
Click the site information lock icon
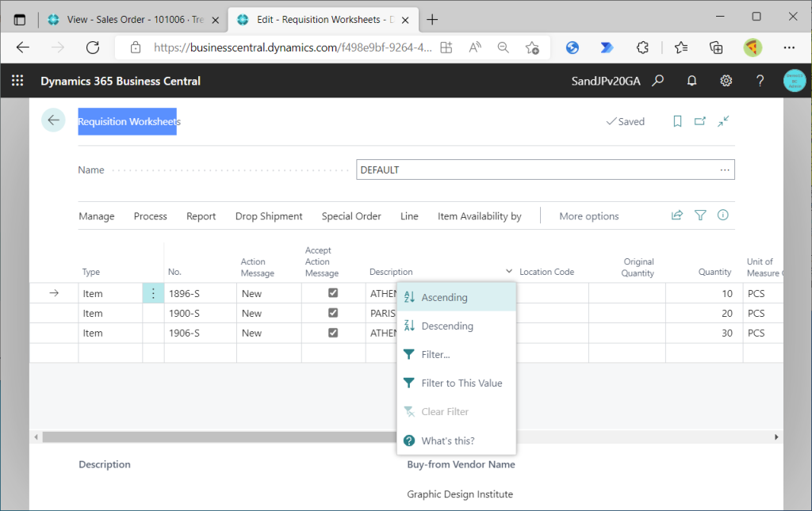pos(136,48)
